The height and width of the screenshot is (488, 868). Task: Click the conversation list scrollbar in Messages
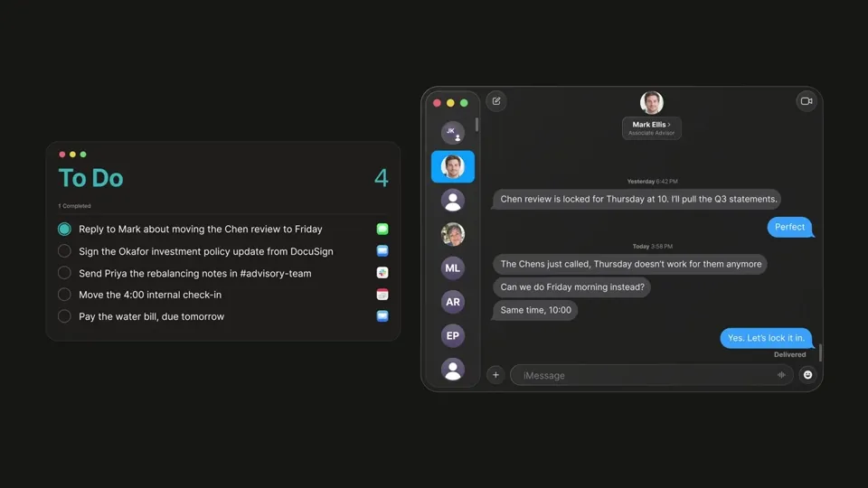[x=476, y=125]
